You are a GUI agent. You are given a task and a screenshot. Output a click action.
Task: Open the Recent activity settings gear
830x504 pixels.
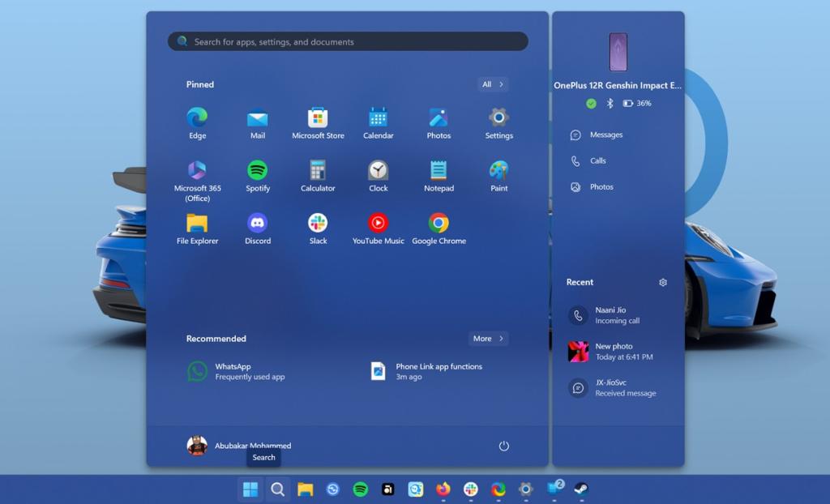pyautogui.click(x=663, y=282)
